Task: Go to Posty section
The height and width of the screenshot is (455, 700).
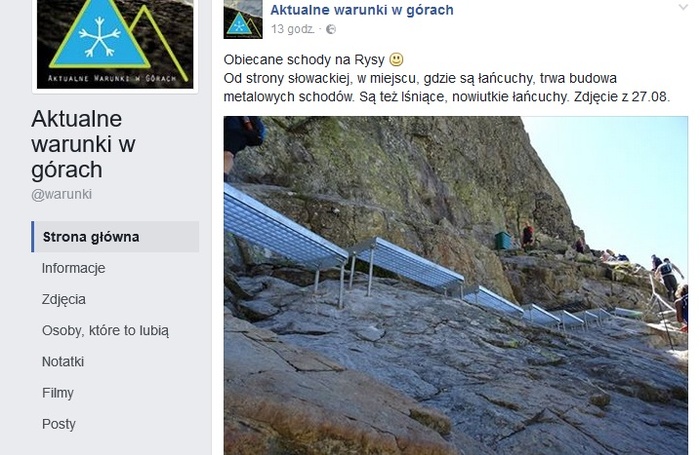Action: (x=58, y=424)
